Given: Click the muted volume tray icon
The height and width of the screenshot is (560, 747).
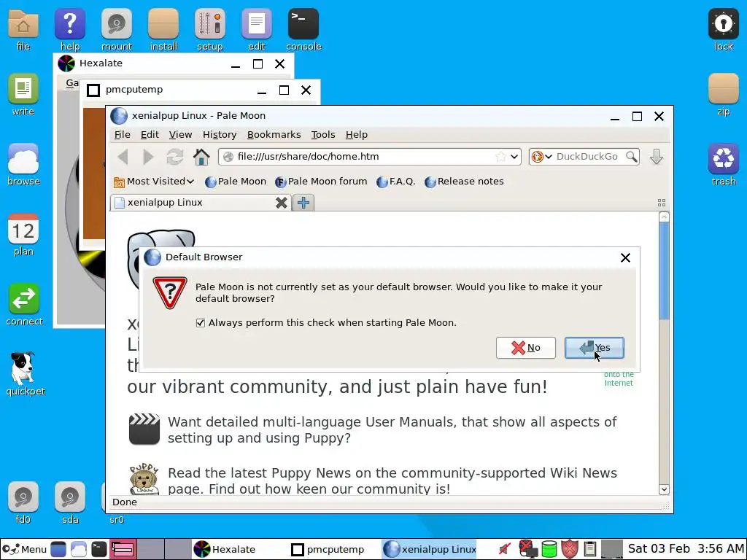Looking at the screenshot, I should point(505,549).
